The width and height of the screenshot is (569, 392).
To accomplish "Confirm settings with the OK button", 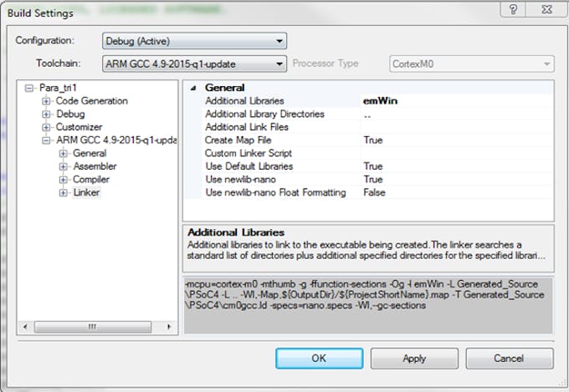I will coord(319,359).
